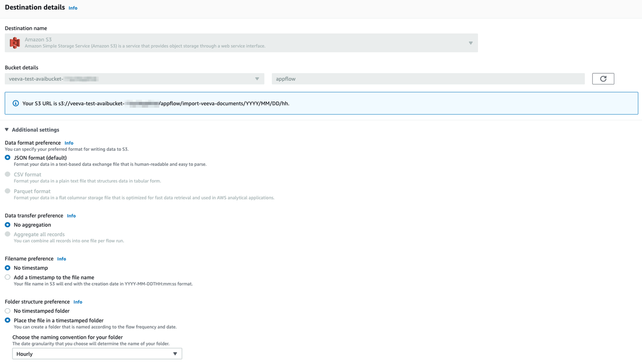
Task: Choose Add a timestamp to the file name
Action: click(8, 277)
